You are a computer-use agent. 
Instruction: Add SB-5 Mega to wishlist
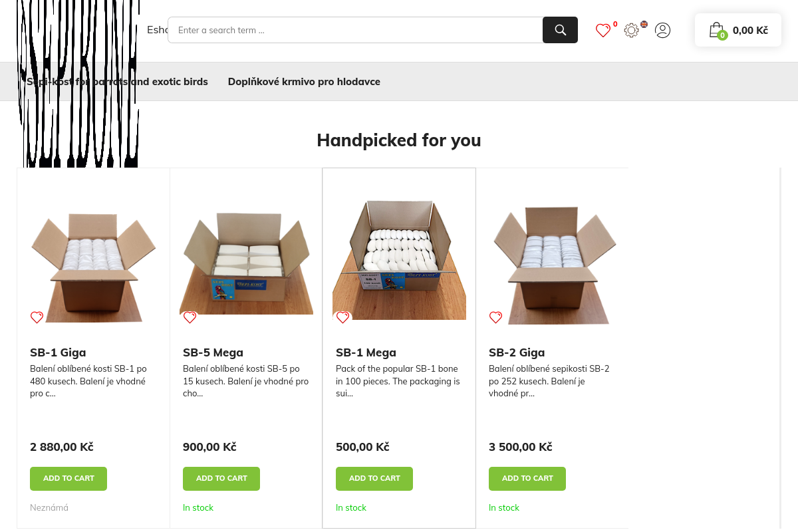[x=190, y=317]
